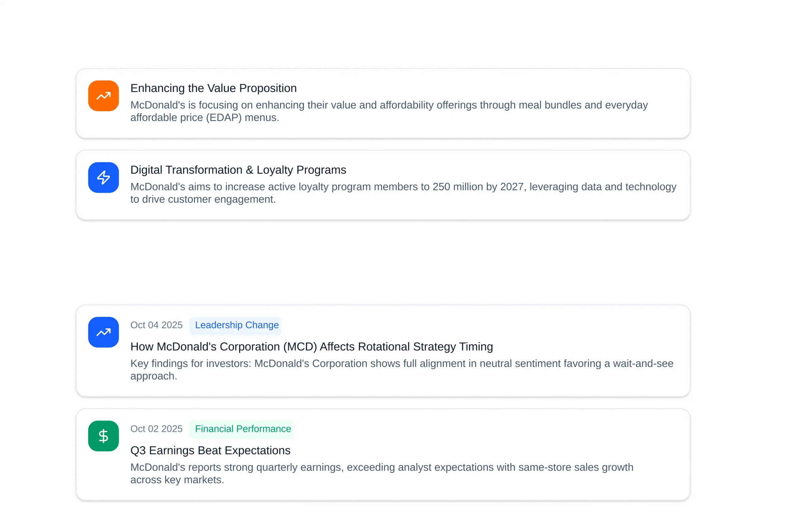Click the blue lightning bolt Digital Transformation icon
This screenshot has width=798, height=532.
click(103, 177)
